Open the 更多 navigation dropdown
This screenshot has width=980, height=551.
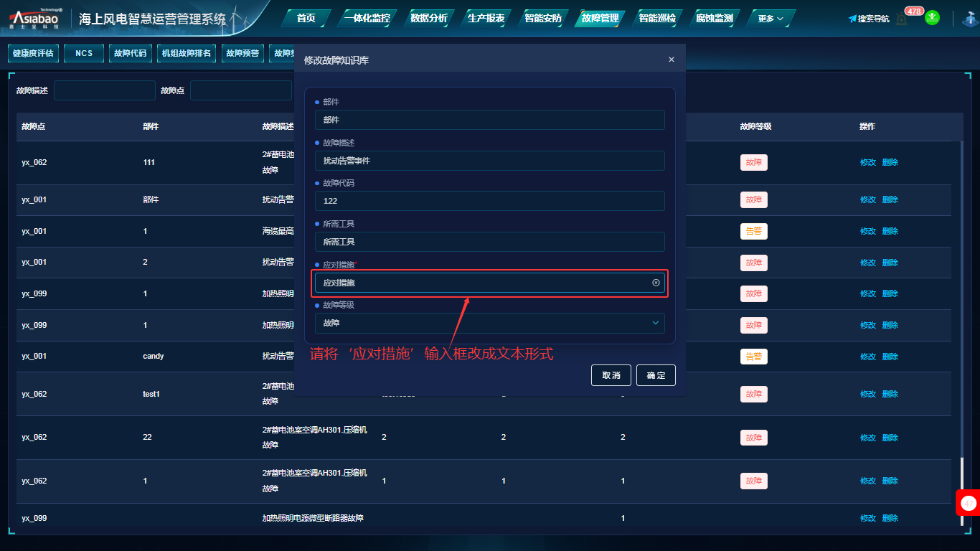pos(771,19)
